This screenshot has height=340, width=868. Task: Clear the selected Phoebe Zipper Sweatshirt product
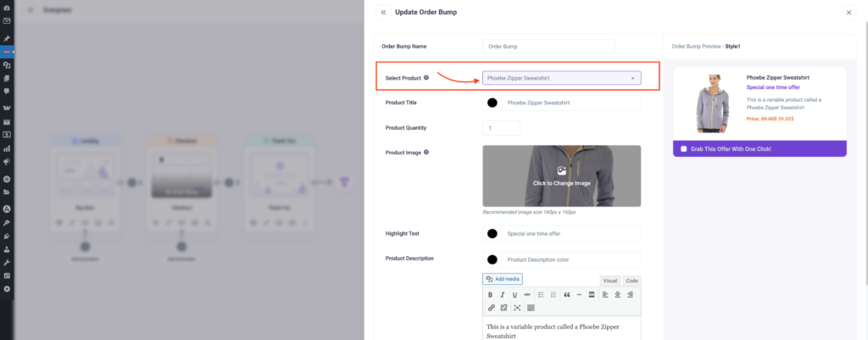[x=632, y=78]
